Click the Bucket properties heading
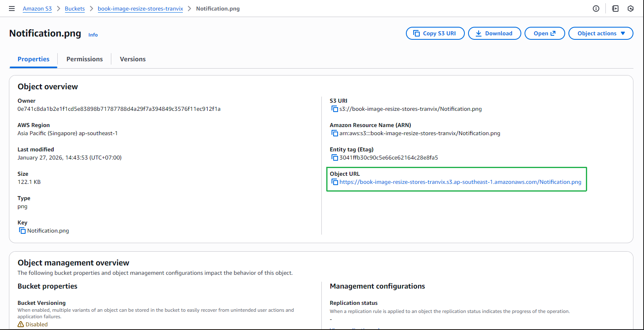Screen dimensions: 644x330 tap(48, 286)
